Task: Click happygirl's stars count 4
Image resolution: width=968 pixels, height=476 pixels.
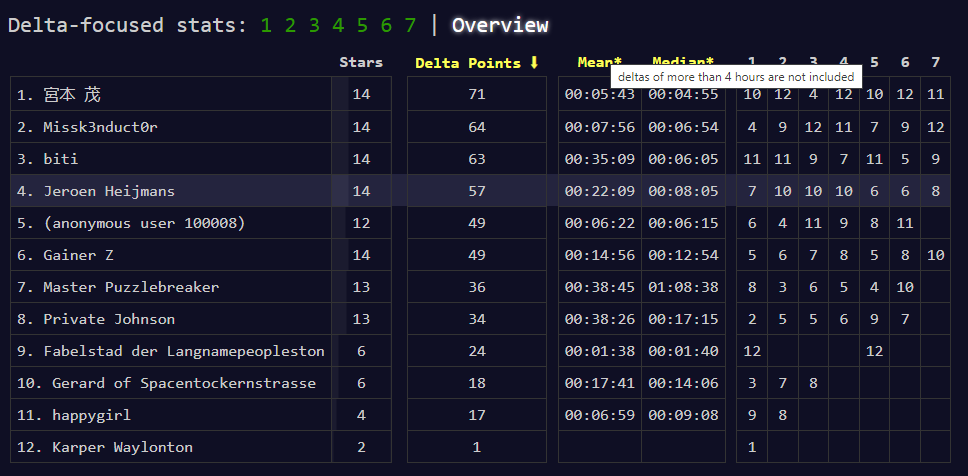Action: click(361, 416)
